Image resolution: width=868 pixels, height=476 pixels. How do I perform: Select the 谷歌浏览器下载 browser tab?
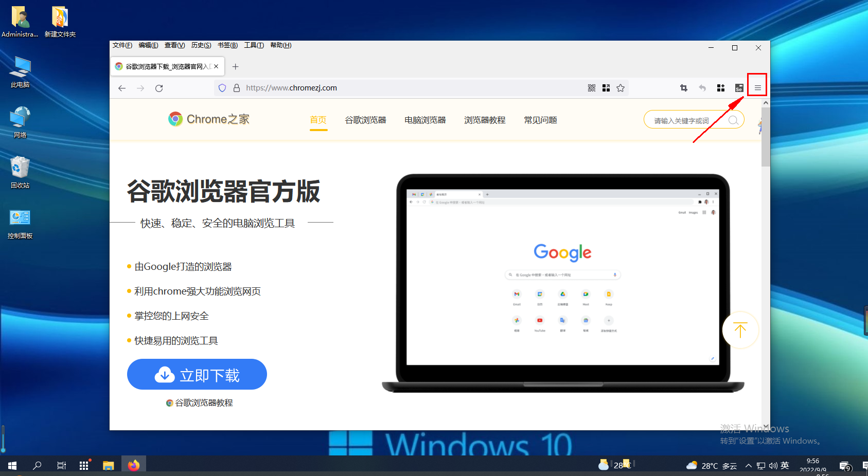tap(167, 66)
